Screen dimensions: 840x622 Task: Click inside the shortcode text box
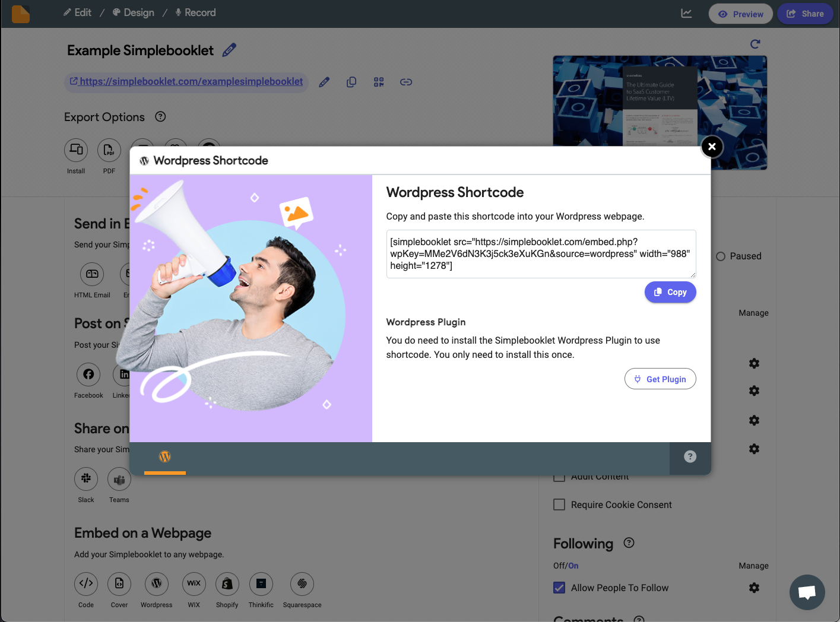pyautogui.click(x=541, y=254)
